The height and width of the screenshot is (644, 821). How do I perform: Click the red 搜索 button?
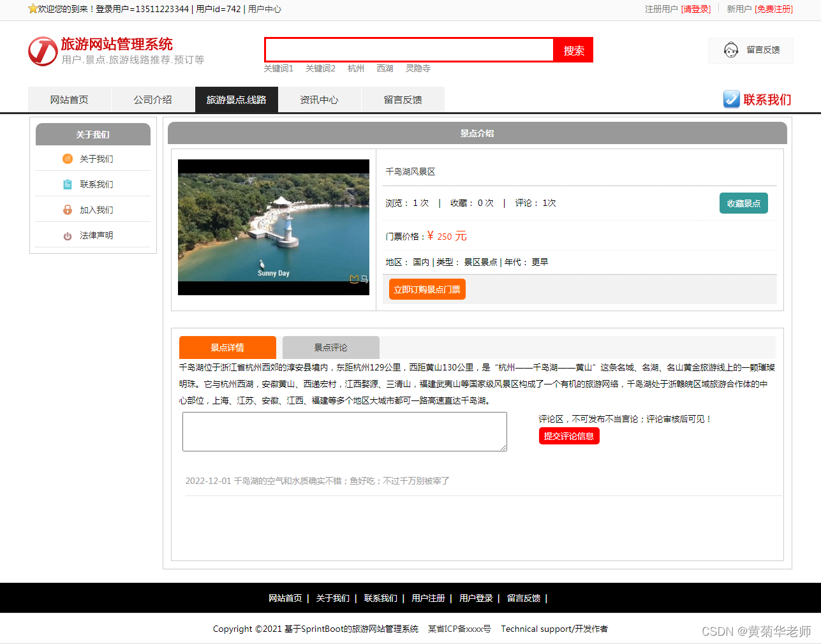coord(573,50)
